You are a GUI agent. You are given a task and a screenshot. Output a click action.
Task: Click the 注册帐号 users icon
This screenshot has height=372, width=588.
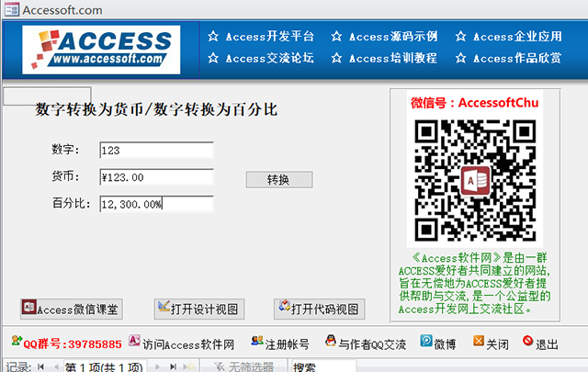[x=257, y=341]
